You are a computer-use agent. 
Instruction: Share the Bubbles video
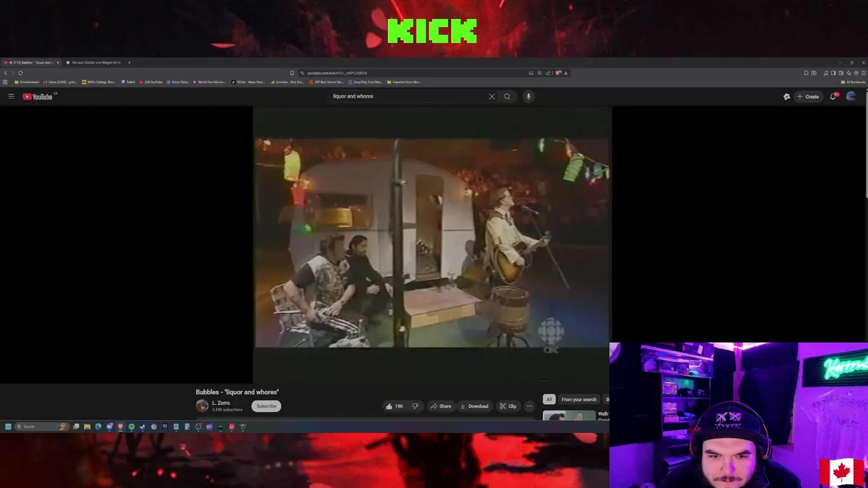(x=440, y=406)
